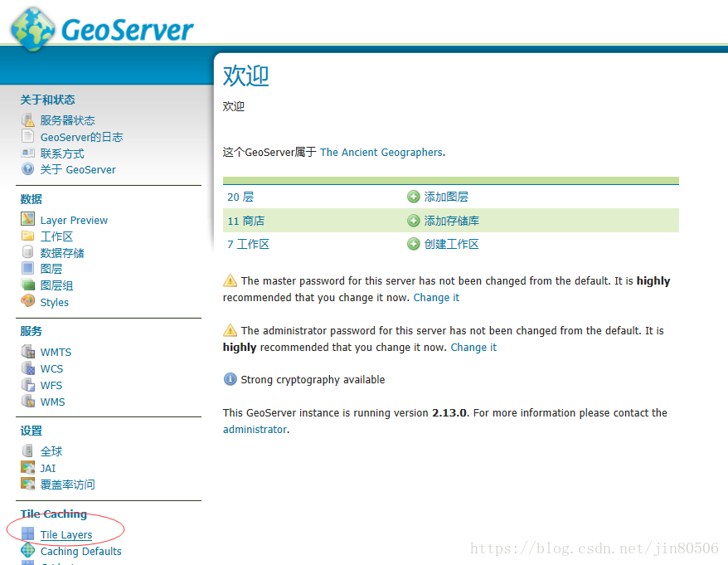Viewport: 728px width, 565px height.
Task: Go to 工作区 in the data menu
Action: click(56, 236)
